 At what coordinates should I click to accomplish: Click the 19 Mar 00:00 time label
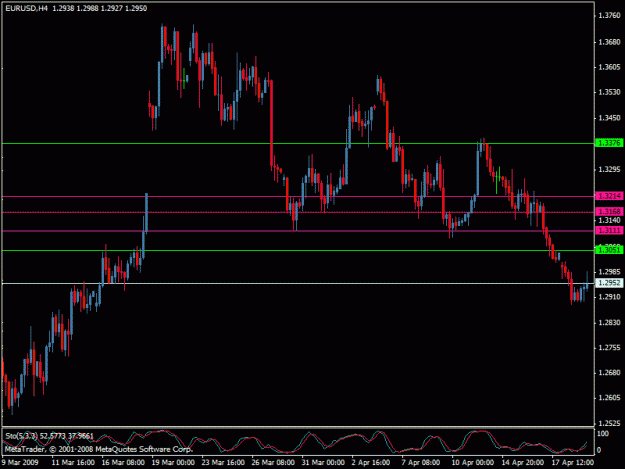pos(173,462)
